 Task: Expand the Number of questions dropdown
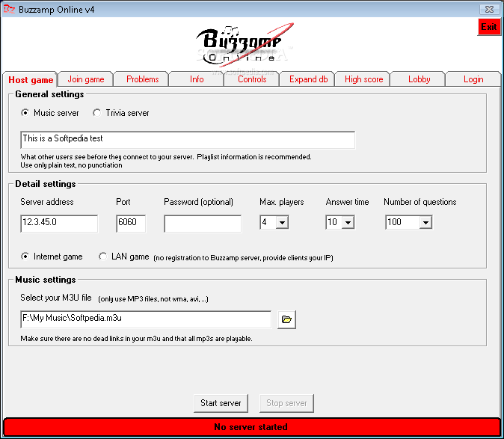tap(425, 222)
